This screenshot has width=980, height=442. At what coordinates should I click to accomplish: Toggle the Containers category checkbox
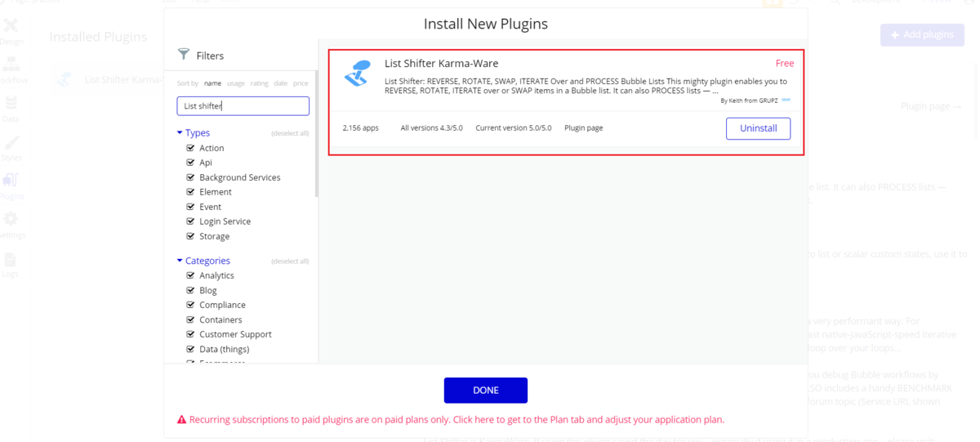click(191, 319)
